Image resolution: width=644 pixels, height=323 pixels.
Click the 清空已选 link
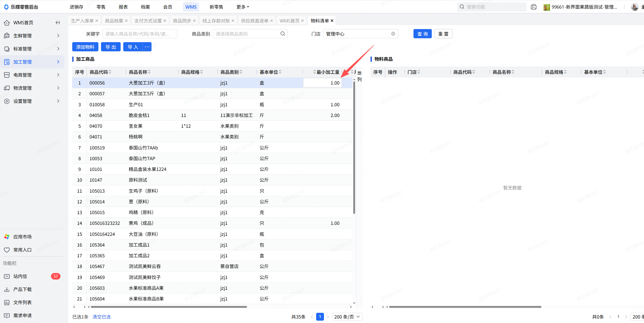pyautogui.click(x=102, y=317)
